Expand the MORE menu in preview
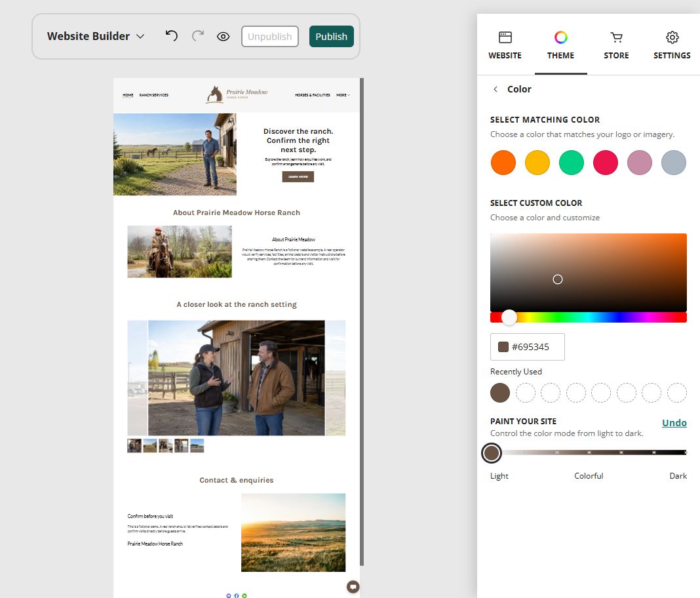Viewport: 700px width, 598px height. (343, 95)
